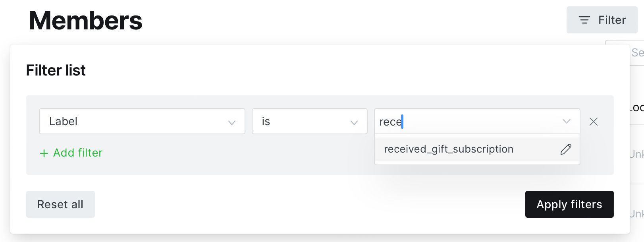
Task: Click the filter lines icon in Filter button
Action: [x=584, y=20]
